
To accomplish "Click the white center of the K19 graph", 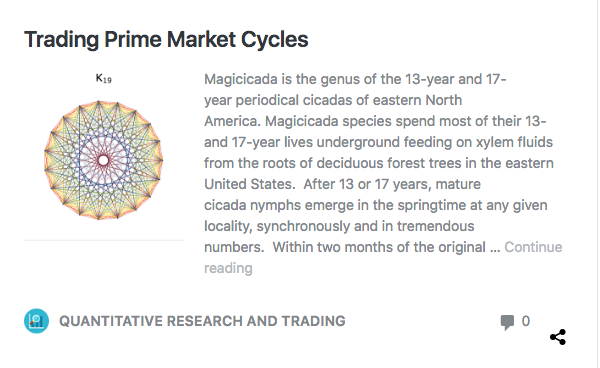I will click(103, 160).
